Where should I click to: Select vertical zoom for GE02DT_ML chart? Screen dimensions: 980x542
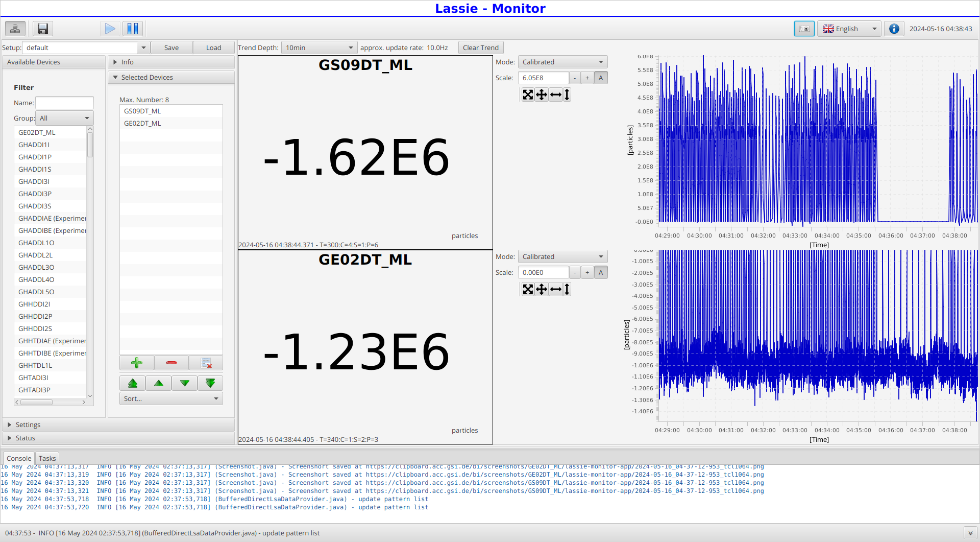click(x=567, y=289)
